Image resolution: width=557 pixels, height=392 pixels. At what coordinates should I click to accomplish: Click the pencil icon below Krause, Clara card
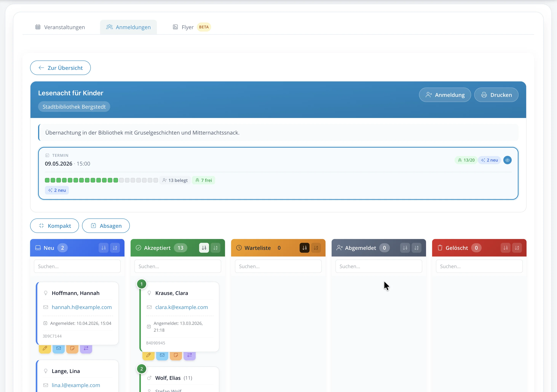point(148,355)
